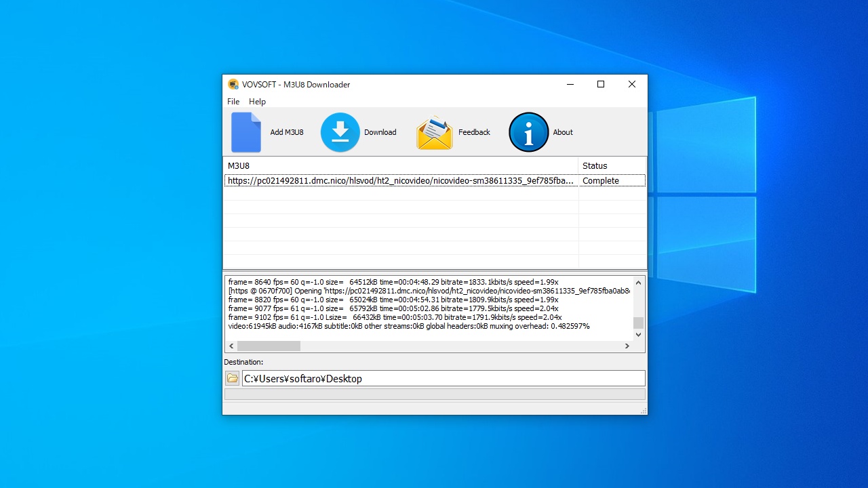The width and height of the screenshot is (868, 488).
Task: Close the M3U8 Downloader window
Action: 632,85
